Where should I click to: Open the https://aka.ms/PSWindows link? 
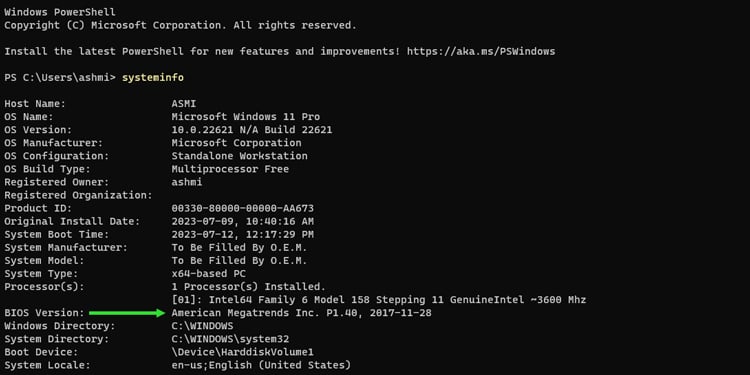tap(481, 51)
